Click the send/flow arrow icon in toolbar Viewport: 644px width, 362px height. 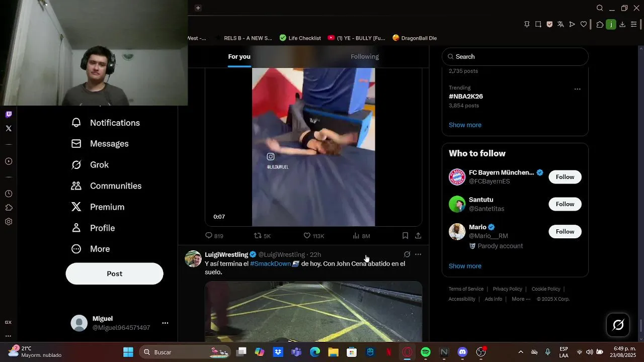pyautogui.click(x=572, y=24)
